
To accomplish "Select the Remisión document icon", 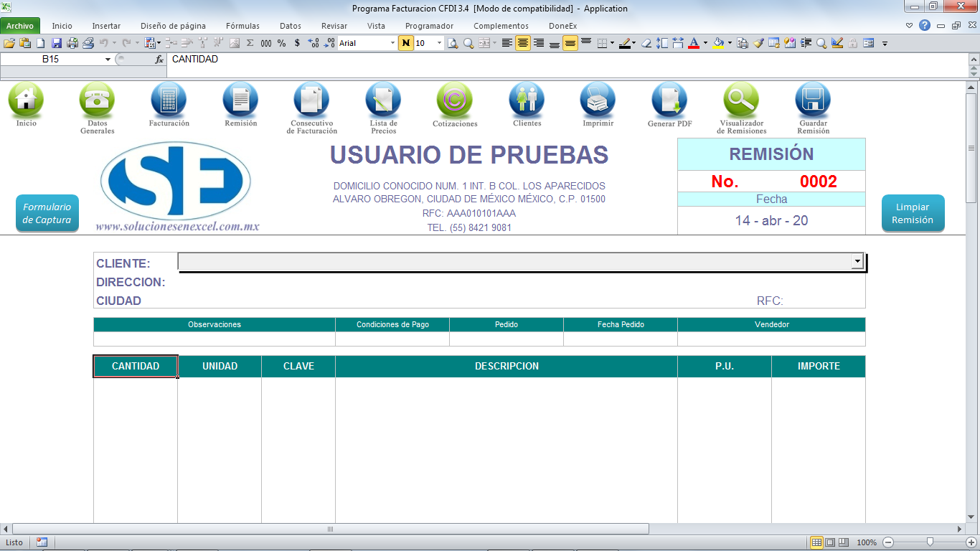I will (240, 99).
